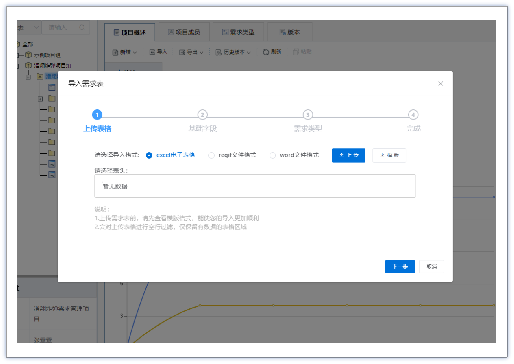
Task: Open the export dropdown in background toolbar
Action: pyautogui.click(x=191, y=52)
